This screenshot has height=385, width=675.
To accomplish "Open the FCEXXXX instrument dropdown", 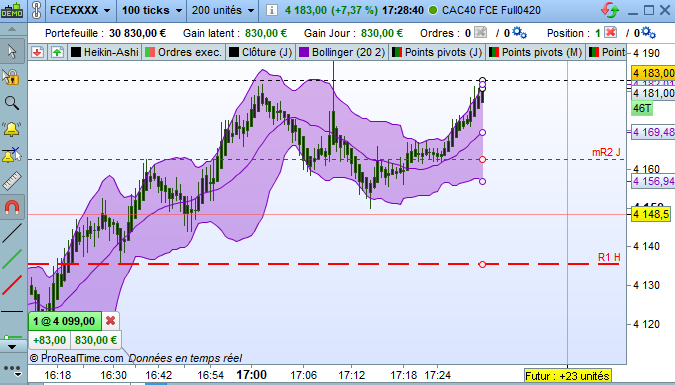I will click(80, 10).
